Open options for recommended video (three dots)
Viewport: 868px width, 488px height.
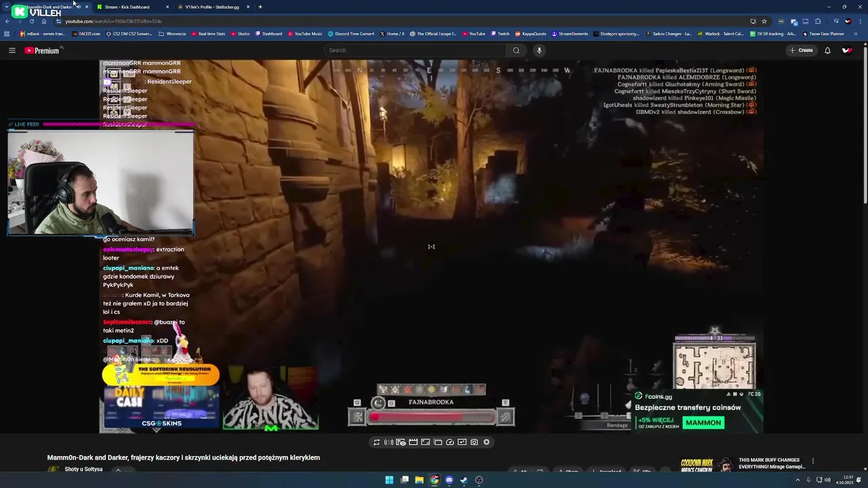(812, 461)
